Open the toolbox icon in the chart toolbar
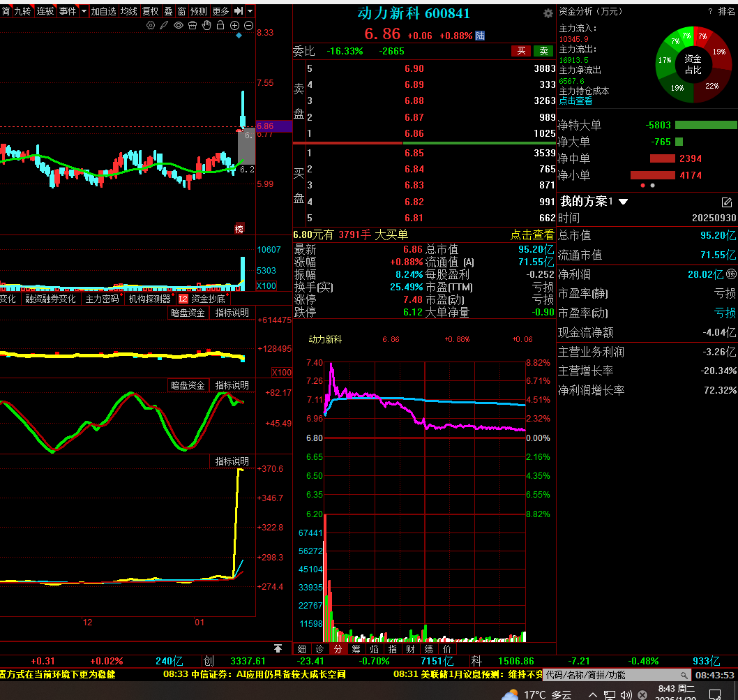 [193, 25]
